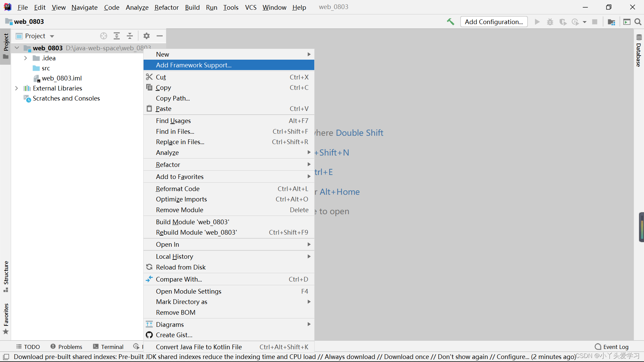Open the Problems tool window
The image size is (644, 362).
pyautogui.click(x=66, y=347)
